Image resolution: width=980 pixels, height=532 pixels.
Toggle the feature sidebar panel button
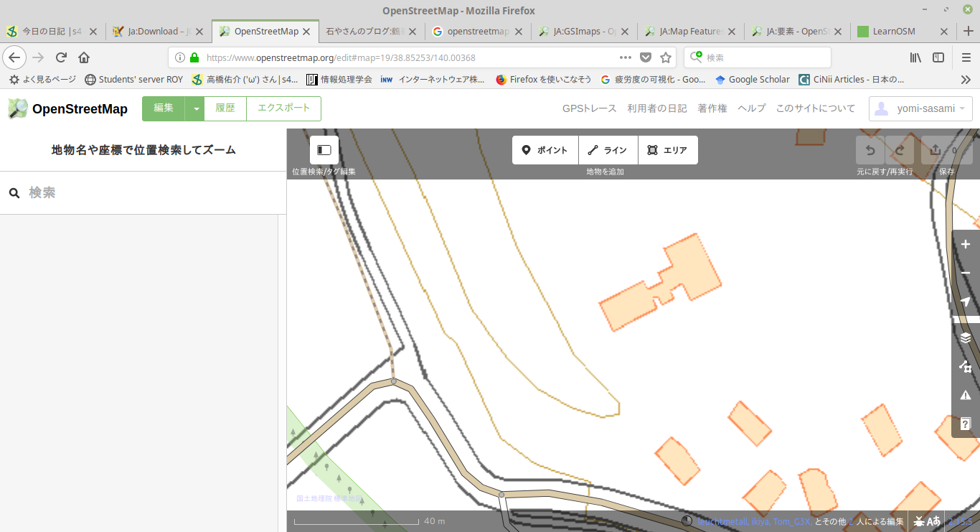coord(324,150)
